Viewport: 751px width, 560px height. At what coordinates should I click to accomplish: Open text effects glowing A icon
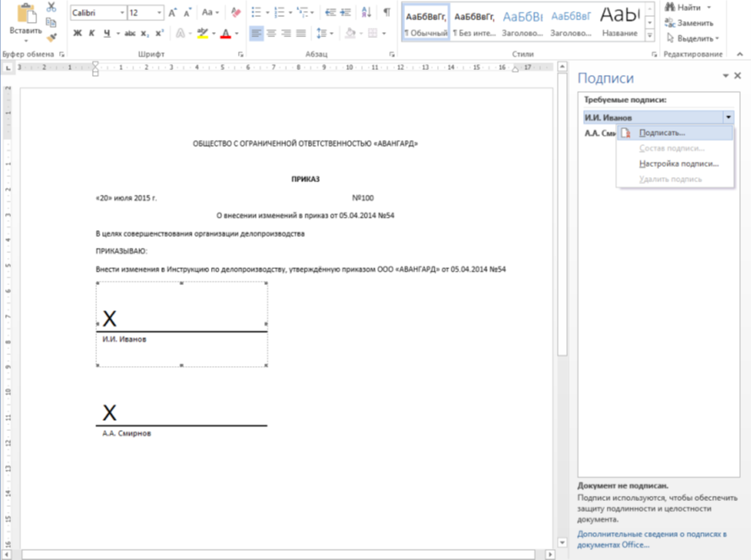181,33
